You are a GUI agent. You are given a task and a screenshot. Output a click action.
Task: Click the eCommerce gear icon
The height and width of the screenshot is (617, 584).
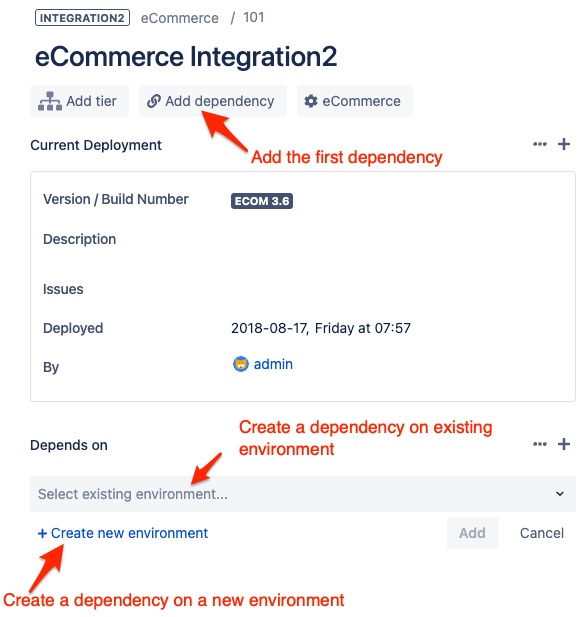[311, 101]
